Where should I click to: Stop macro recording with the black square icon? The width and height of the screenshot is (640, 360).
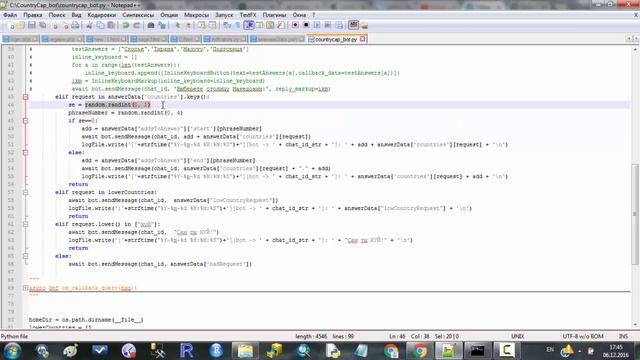(x=306, y=25)
